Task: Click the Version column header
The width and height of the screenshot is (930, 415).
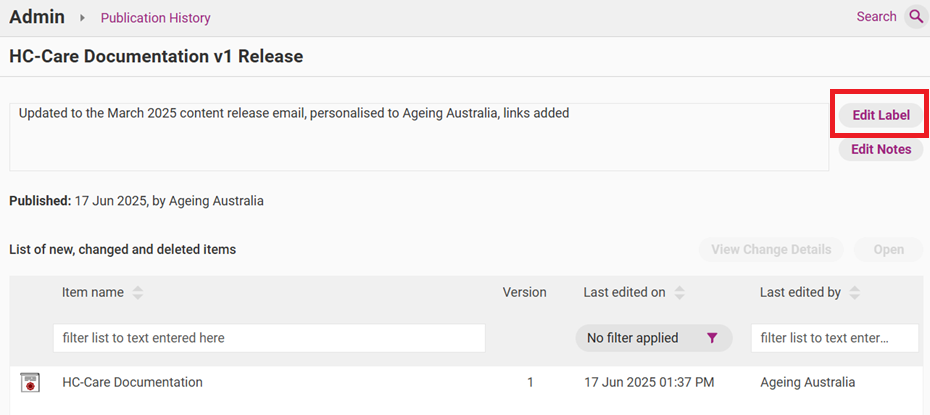Action: pos(524,293)
